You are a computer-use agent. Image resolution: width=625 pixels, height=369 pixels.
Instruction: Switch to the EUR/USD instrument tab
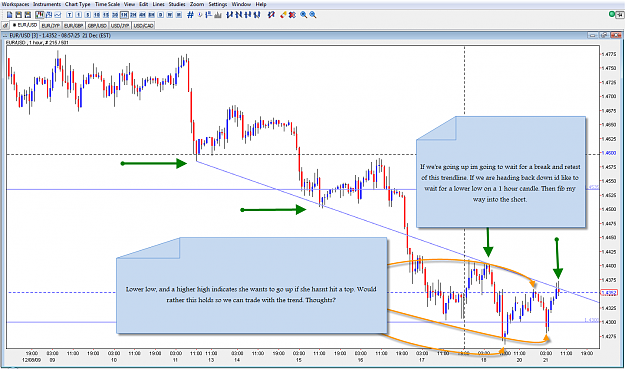pyautogui.click(x=25, y=25)
